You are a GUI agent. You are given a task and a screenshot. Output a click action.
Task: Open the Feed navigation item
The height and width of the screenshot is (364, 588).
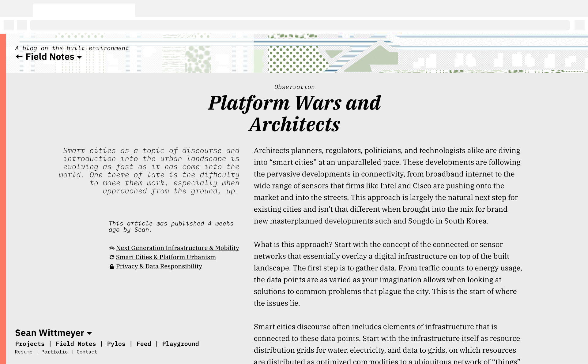144,344
